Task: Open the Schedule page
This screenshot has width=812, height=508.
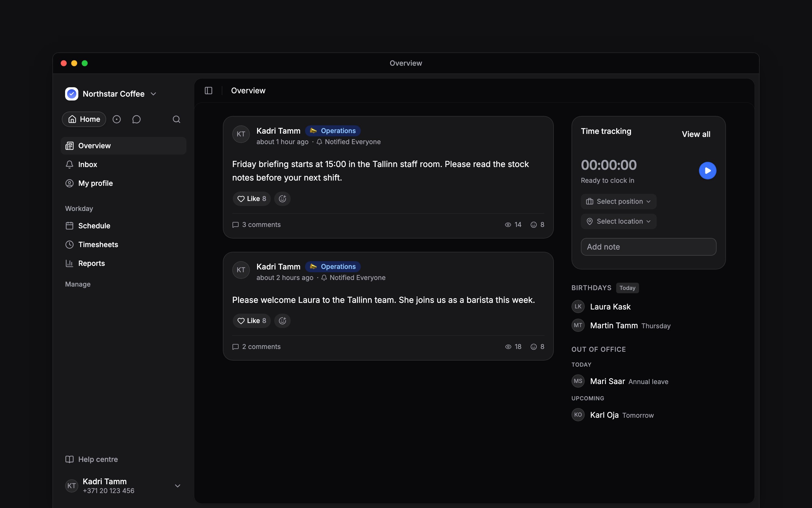Action: click(x=124, y=226)
